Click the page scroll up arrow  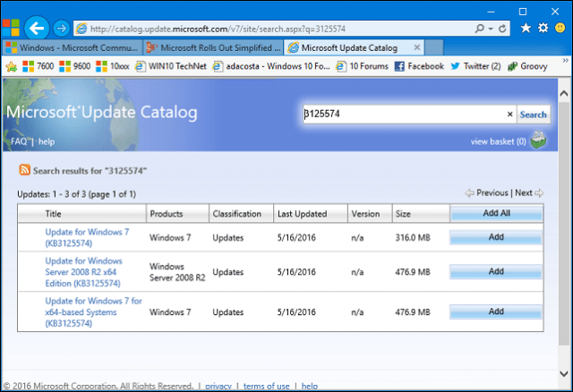point(564,93)
